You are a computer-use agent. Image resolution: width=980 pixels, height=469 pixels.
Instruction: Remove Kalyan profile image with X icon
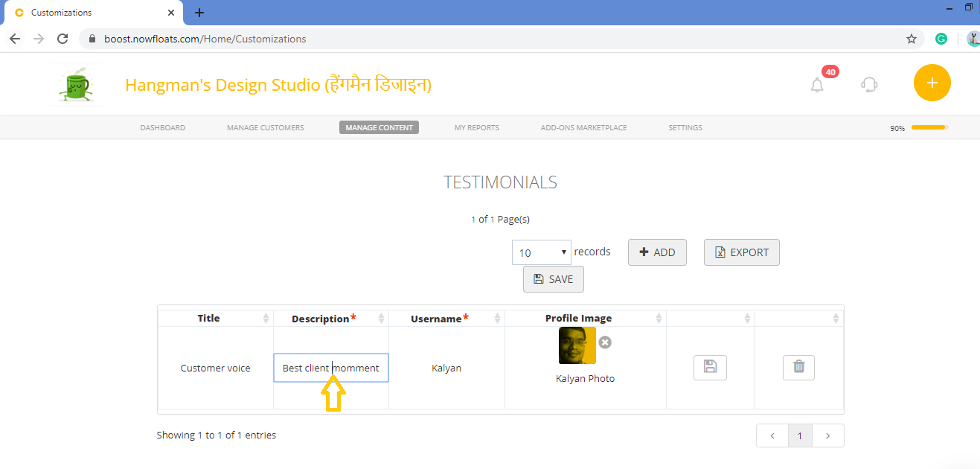605,342
